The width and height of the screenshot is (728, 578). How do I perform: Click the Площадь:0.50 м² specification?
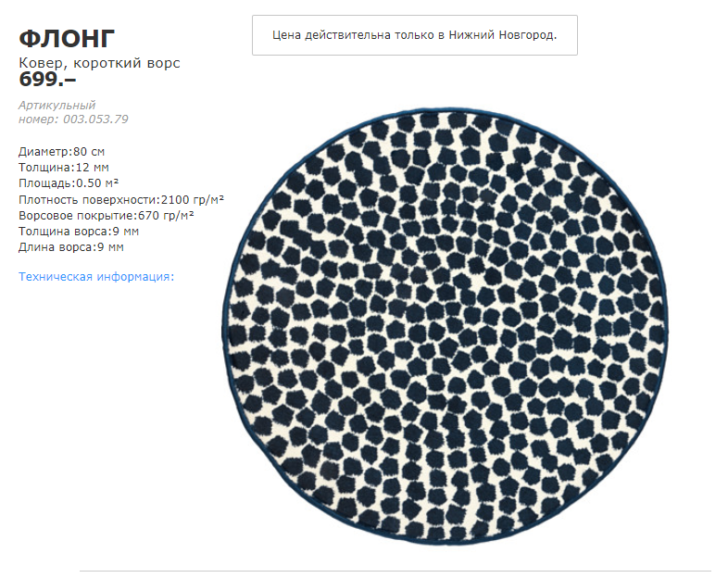[x=69, y=183]
